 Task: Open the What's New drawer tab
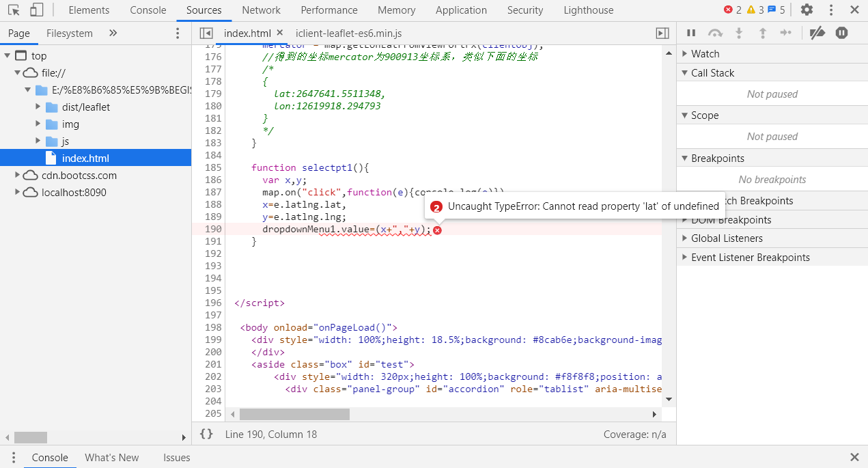point(112,458)
